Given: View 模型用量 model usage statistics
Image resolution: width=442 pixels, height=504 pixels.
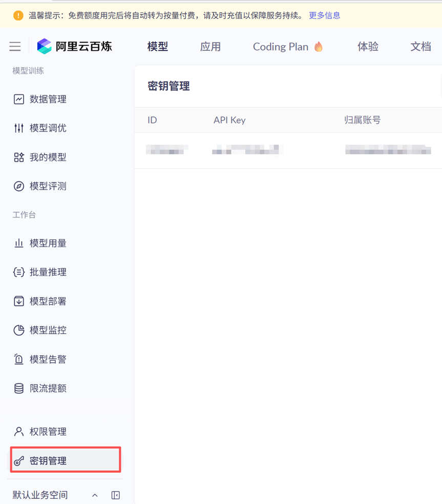Looking at the screenshot, I should (x=49, y=243).
